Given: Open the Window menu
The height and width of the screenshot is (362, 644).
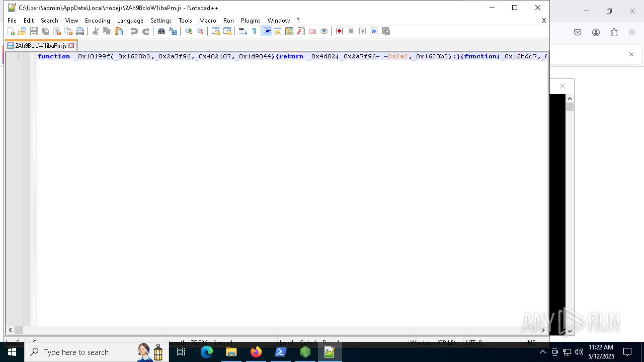Looking at the screenshot, I should [x=279, y=21].
